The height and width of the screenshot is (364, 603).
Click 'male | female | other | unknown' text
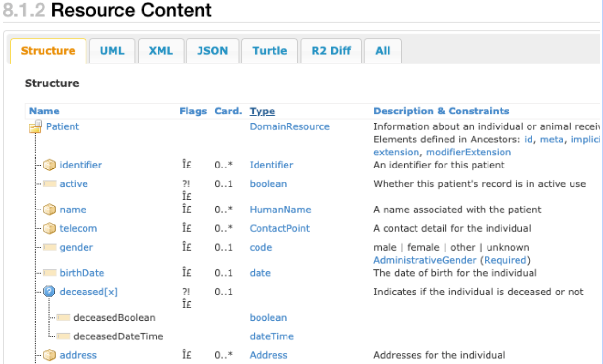point(451,247)
